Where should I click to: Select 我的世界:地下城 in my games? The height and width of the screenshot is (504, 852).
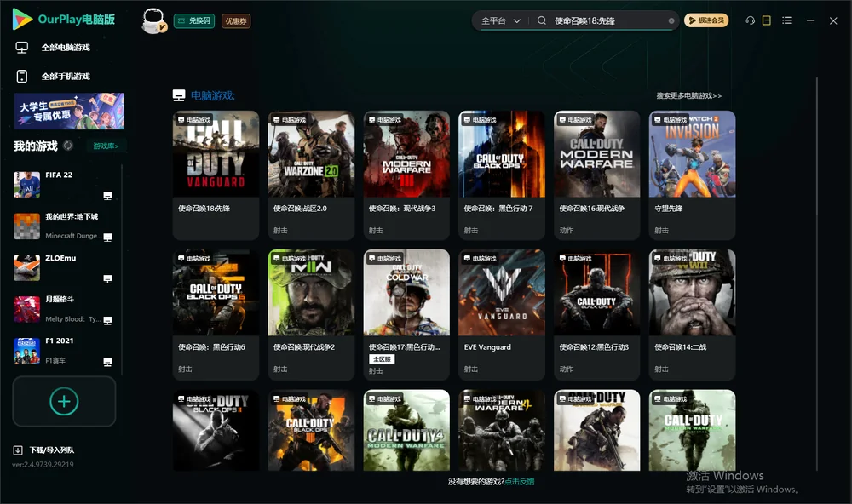64,226
